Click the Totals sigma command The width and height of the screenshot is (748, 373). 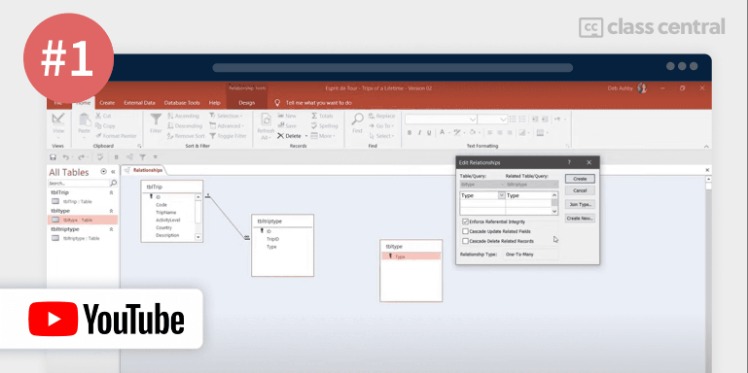[322, 116]
